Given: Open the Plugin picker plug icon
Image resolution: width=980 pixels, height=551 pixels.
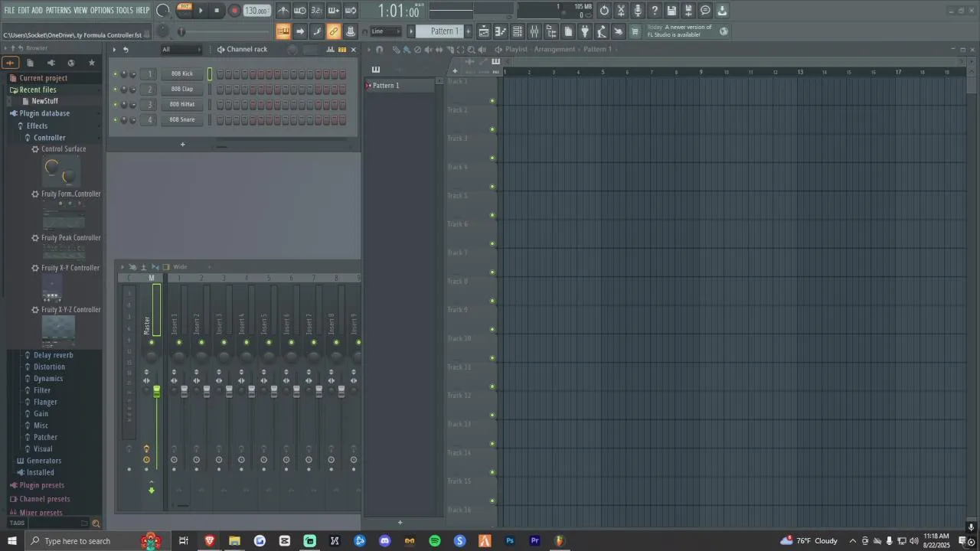Looking at the screenshot, I should click(x=584, y=31).
